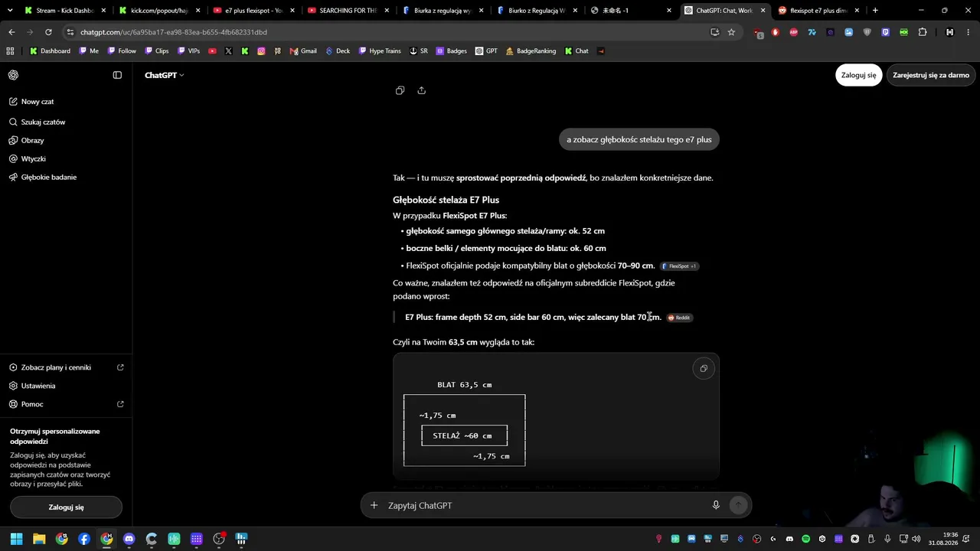Click the Spotify tray icon
Screen dimensions: 980x551
(x=806, y=539)
